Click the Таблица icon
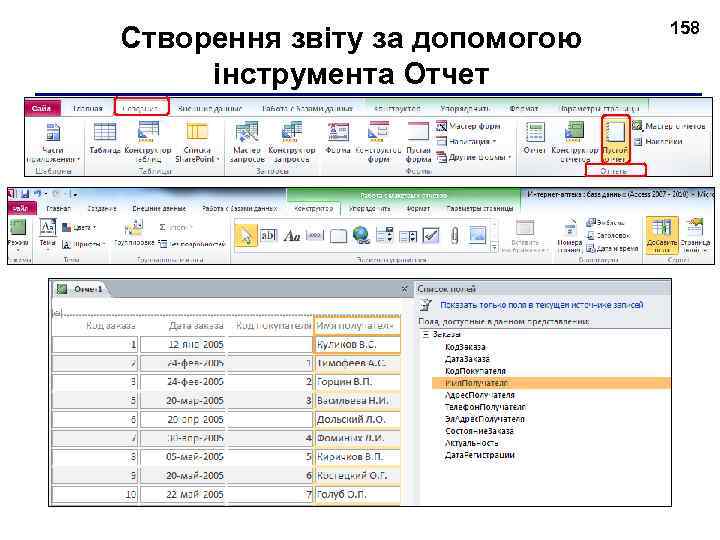 click(x=105, y=137)
